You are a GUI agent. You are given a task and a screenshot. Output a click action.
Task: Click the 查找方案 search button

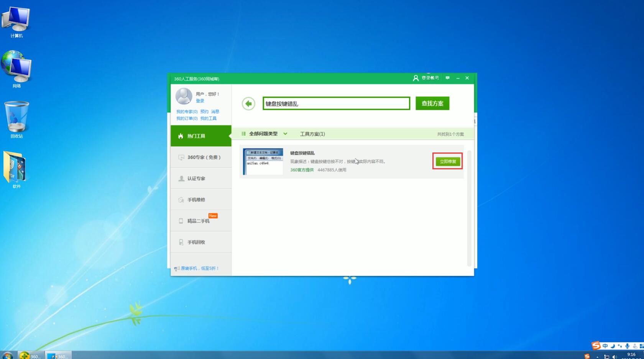[x=432, y=103]
